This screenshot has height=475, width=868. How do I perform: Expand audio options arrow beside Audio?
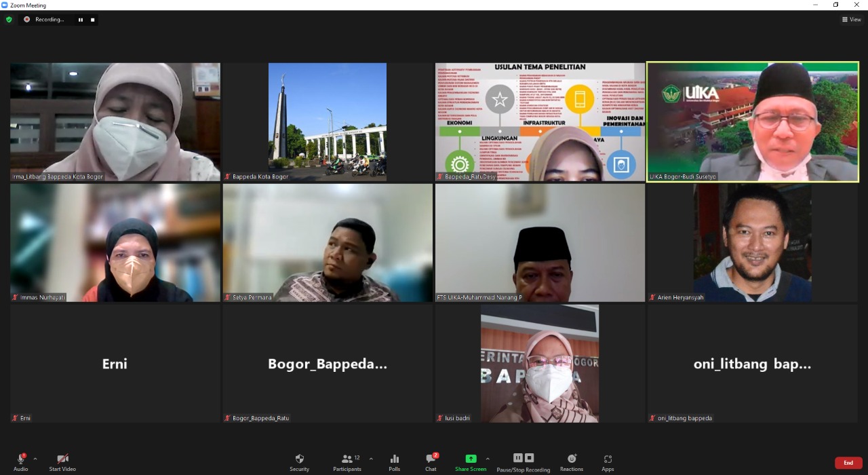coord(35,459)
